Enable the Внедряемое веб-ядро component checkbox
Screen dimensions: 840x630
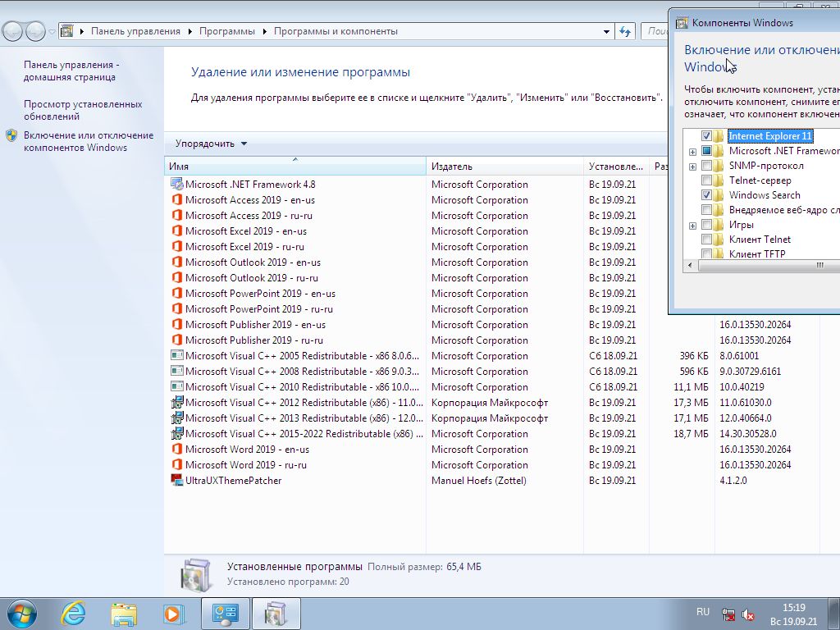pos(706,210)
